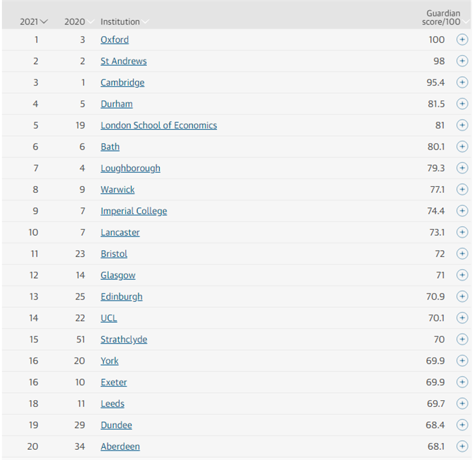Screen dimensions: 476x460
Task: Open the York institution link
Action: click(109, 361)
